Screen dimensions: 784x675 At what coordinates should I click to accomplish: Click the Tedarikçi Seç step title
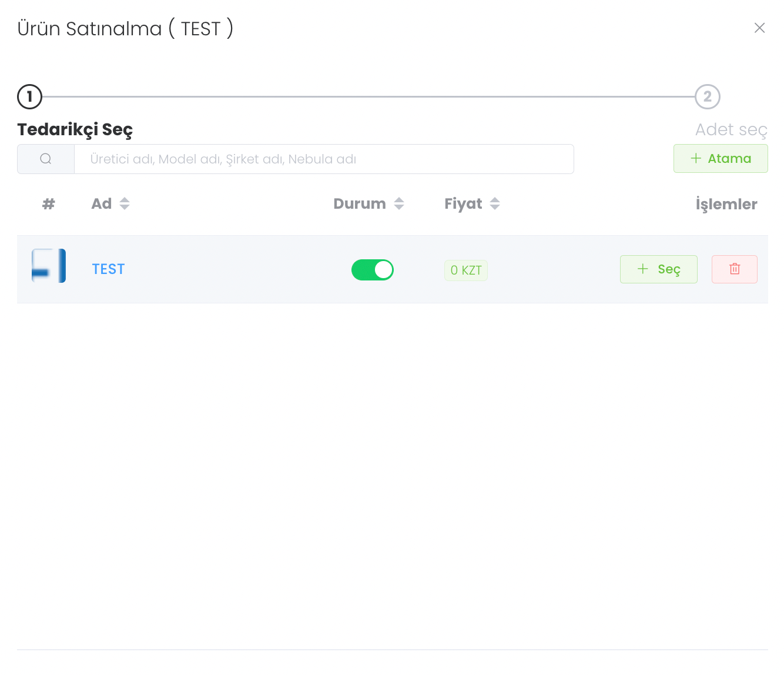pos(75,129)
